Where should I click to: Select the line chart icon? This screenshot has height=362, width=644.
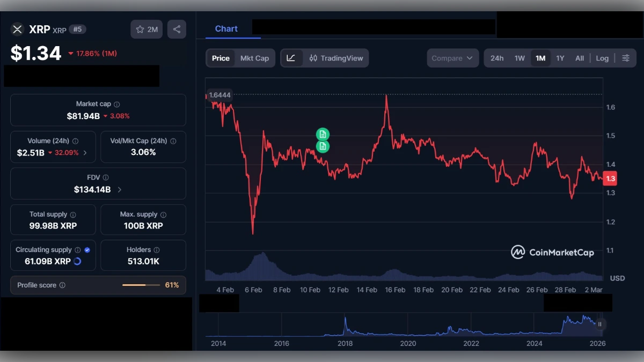(292, 58)
